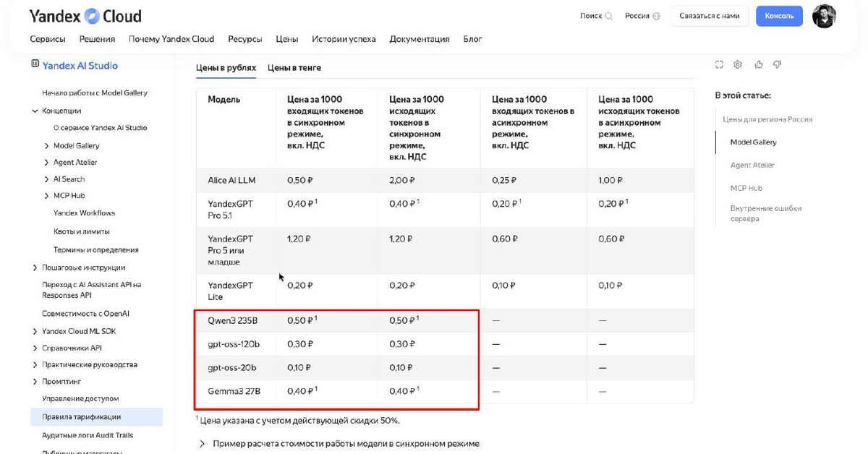Image resolution: width=868 pixels, height=454 pixels.
Task: Give the article a thumbs down
Action: click(778, 64)
